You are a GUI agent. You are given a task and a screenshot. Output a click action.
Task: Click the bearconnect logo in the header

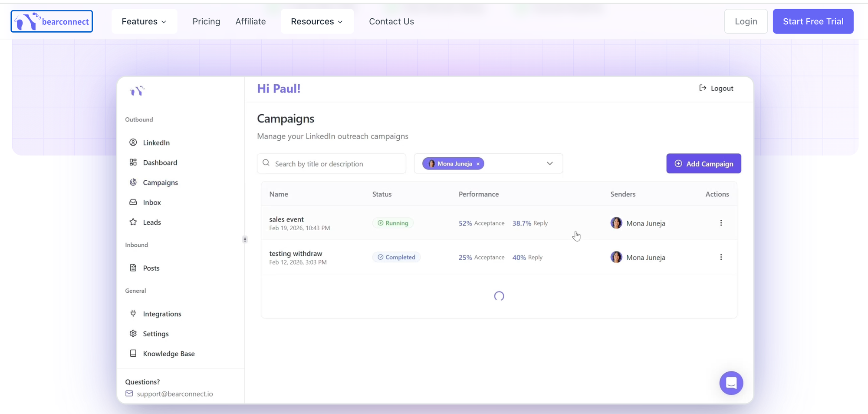pos(52,21)
